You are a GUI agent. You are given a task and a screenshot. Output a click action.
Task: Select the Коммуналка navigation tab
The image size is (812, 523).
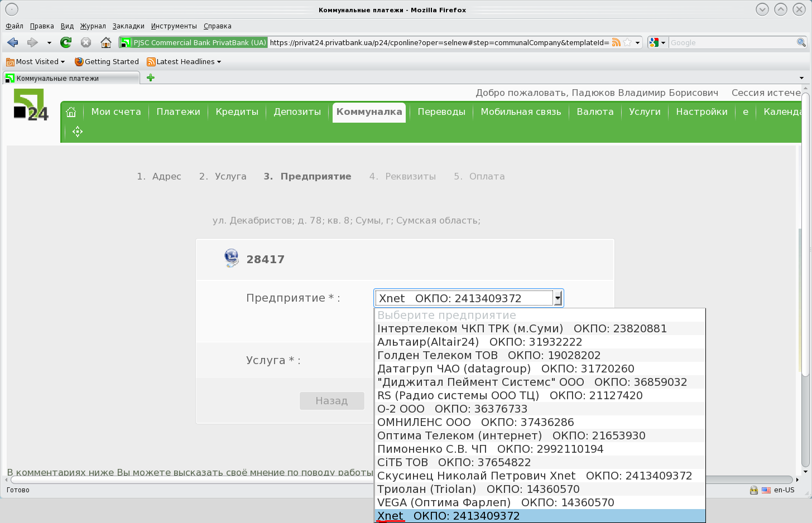pyautogui.click(x=369, y=112)
